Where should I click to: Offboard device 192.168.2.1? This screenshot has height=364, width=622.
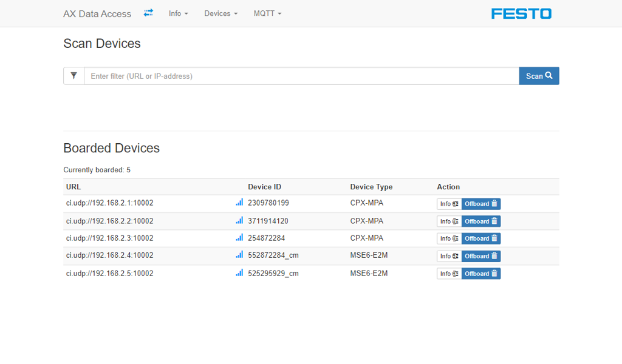[481, 204]
